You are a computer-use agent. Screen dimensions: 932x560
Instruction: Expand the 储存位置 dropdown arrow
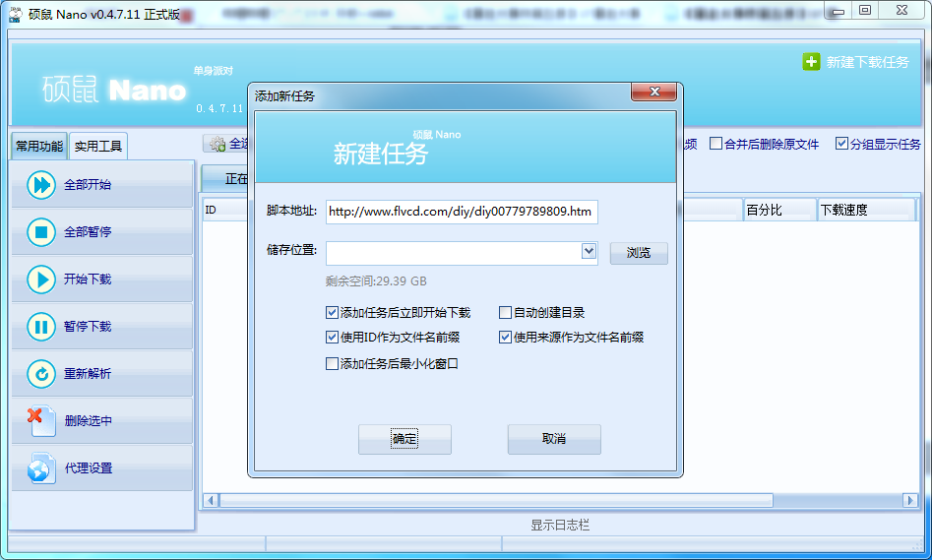point(589,251)
